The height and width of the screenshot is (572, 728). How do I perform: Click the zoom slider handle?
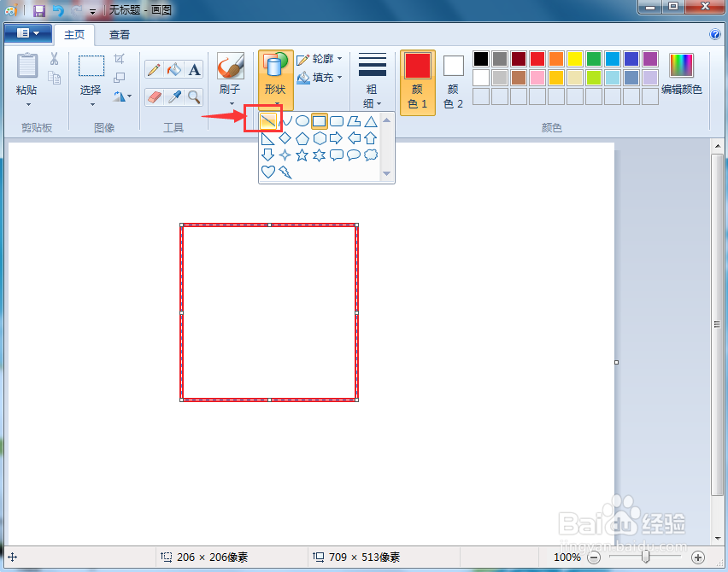pyautogui.click(x=645, y=557)
